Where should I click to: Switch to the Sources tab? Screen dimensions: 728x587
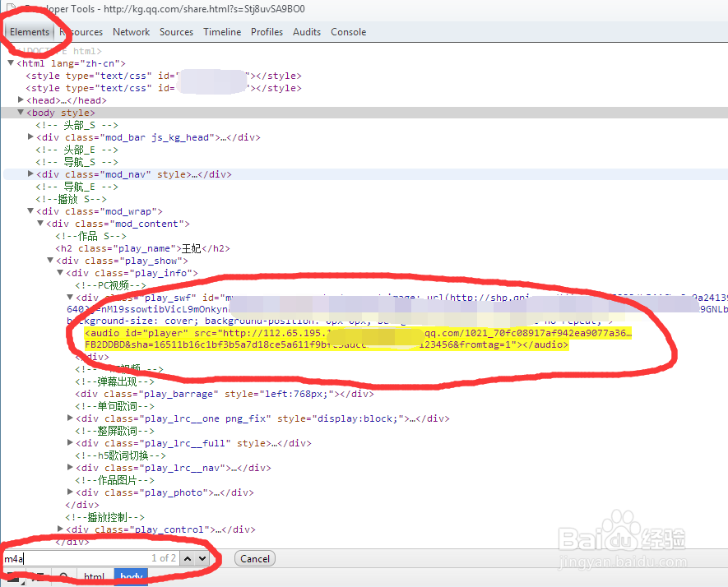click(x=176, y=32)
